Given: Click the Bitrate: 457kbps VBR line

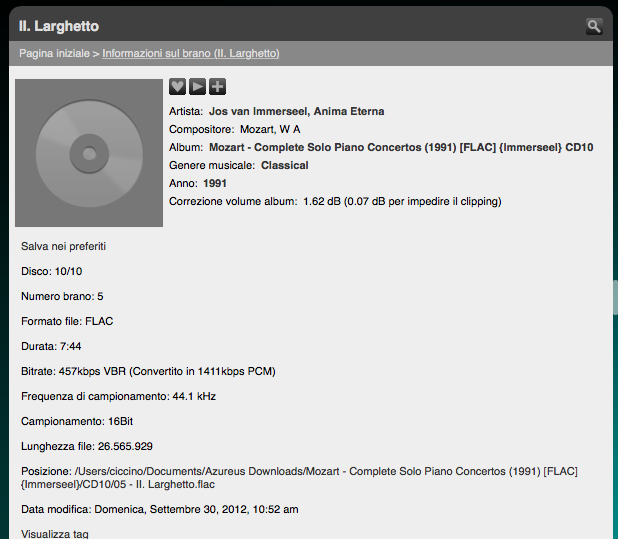Looking at the screenshot, I should (148, 372).
